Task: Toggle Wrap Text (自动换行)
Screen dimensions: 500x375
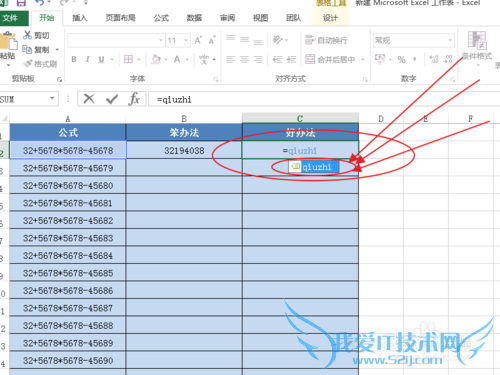Action: point(326,40)
